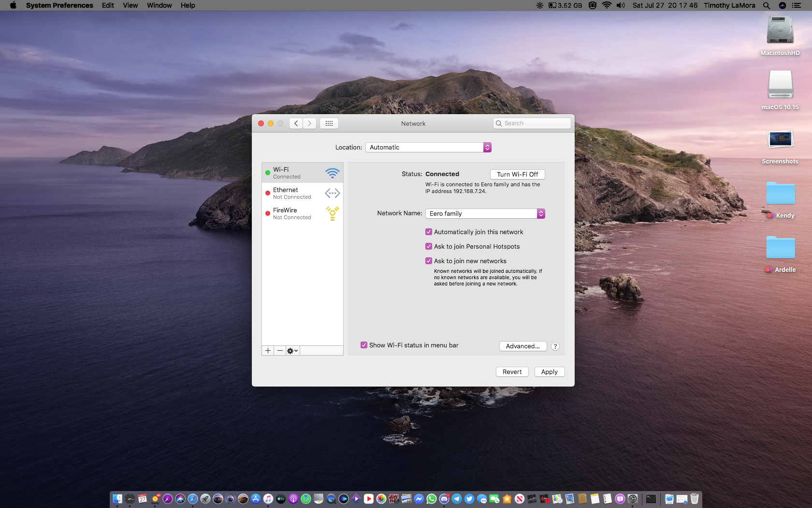
Task: Click Turn Wi-Fi Off button
Action: click(517, 175)
